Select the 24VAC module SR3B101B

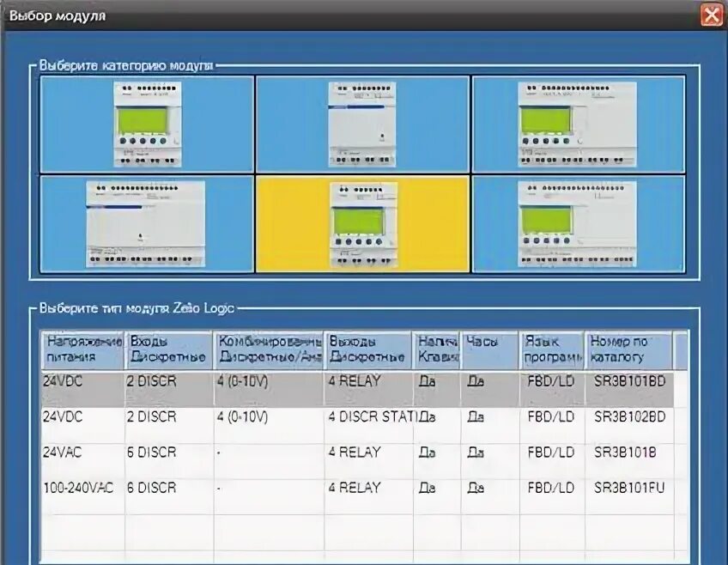258,453
